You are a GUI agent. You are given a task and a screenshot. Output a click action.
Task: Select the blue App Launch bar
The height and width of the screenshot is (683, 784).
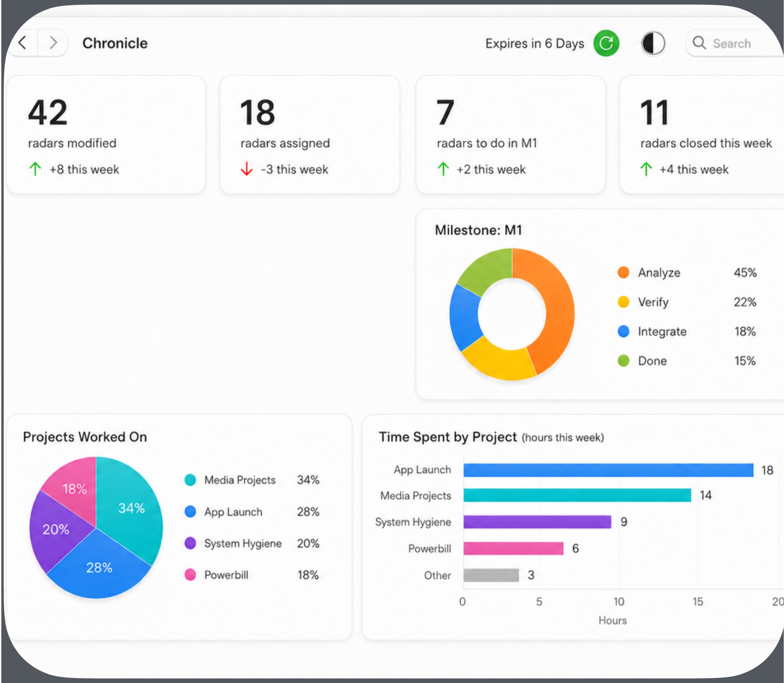(608, 470)
